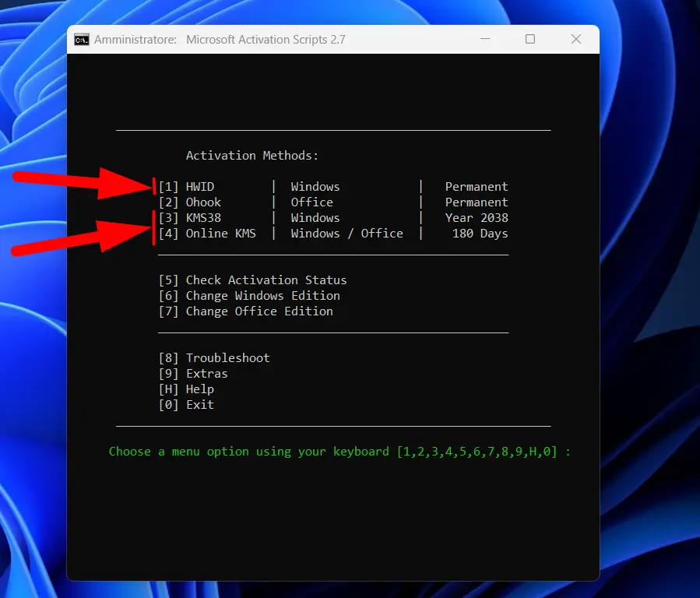This screenshot has width=700, height=598.
Task: Click the green 'Choose a menu option' prompt
Action: point(339,452)
